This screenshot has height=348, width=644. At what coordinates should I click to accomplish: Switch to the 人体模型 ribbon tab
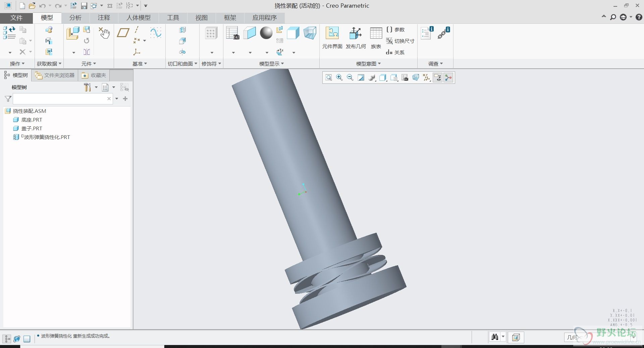[x=139, y=18]
